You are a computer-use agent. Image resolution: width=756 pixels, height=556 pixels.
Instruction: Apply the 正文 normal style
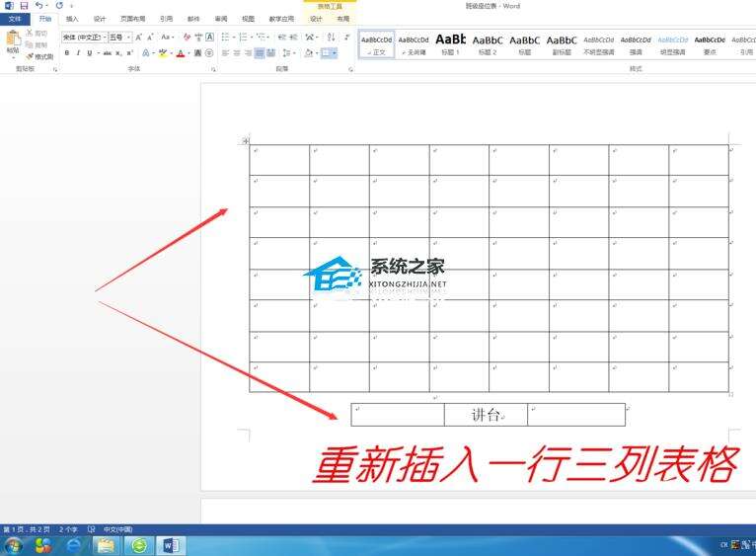click(x=377, y=44)
